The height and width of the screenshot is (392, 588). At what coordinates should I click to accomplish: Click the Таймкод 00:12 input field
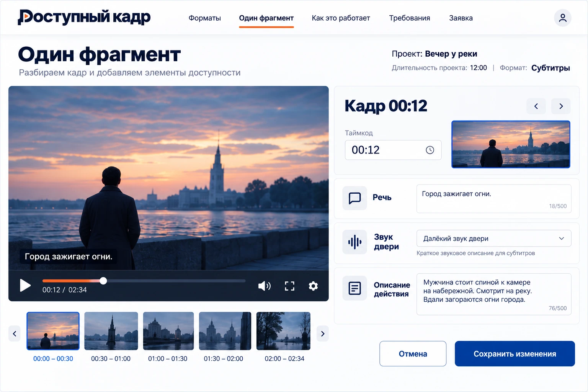click(x=393, y=150)
